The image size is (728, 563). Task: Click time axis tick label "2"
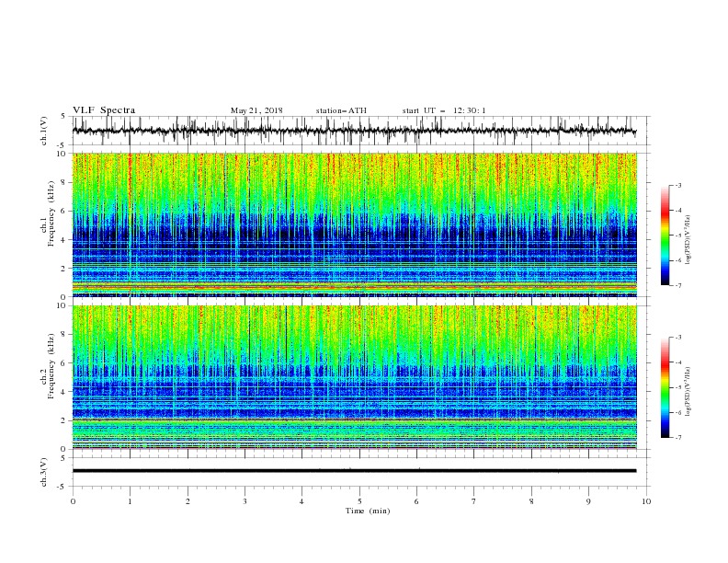coord(188,501)
